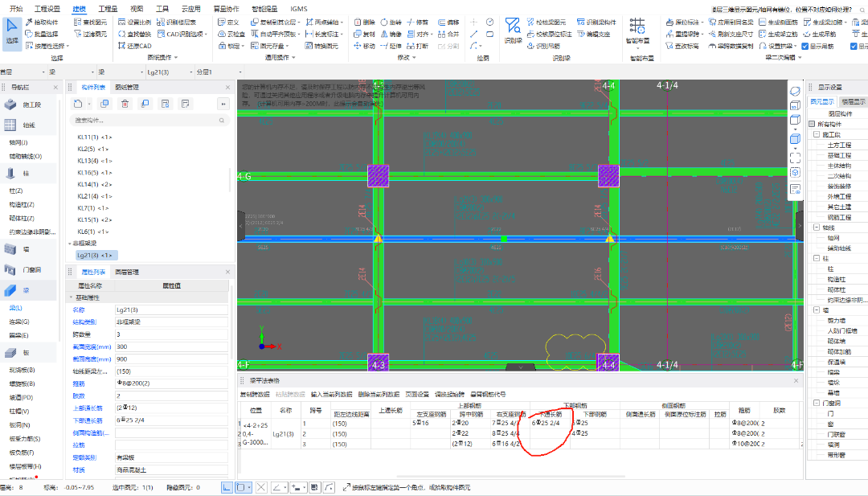Select the straight line draw tool
Image resolution: width=868 pixels, height=496 pixels.
coord(474,34)
